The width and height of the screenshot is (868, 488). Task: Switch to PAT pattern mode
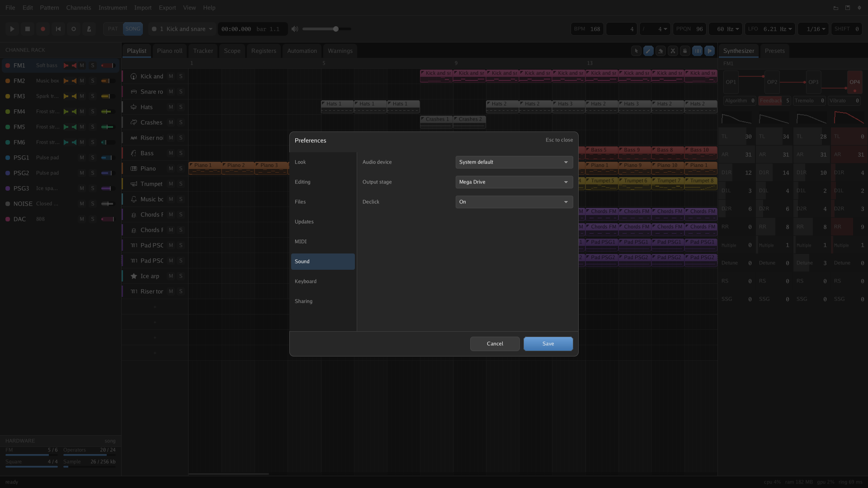(x=113, y=29)
